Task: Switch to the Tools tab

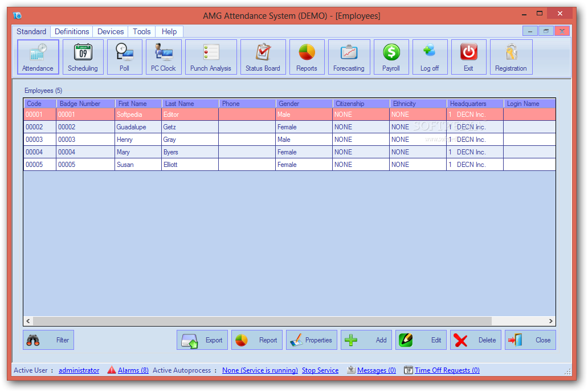Action: [142, 31]
